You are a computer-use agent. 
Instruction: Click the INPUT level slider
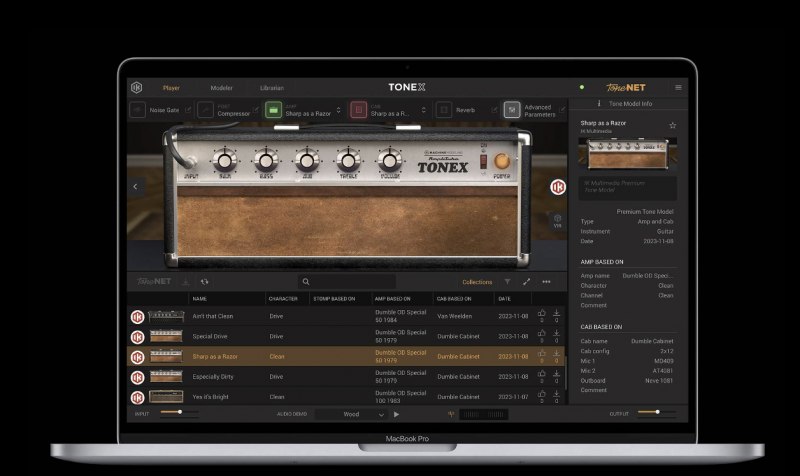point(179,412)
